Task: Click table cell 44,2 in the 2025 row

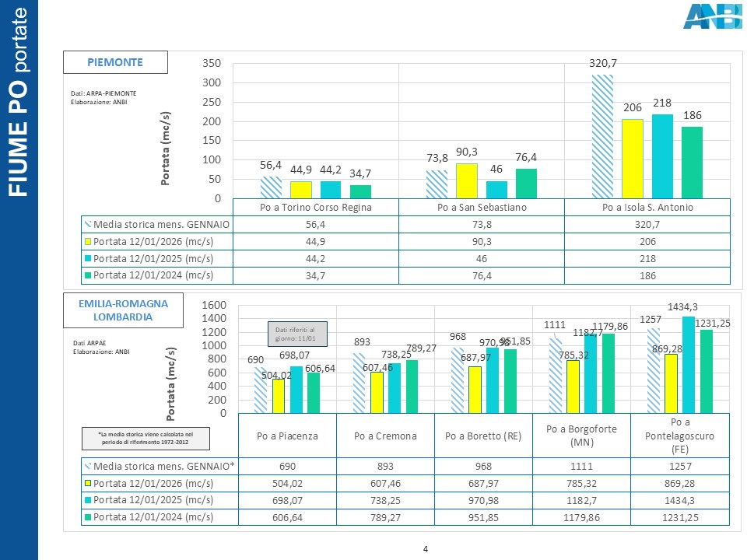Action: 316,258
